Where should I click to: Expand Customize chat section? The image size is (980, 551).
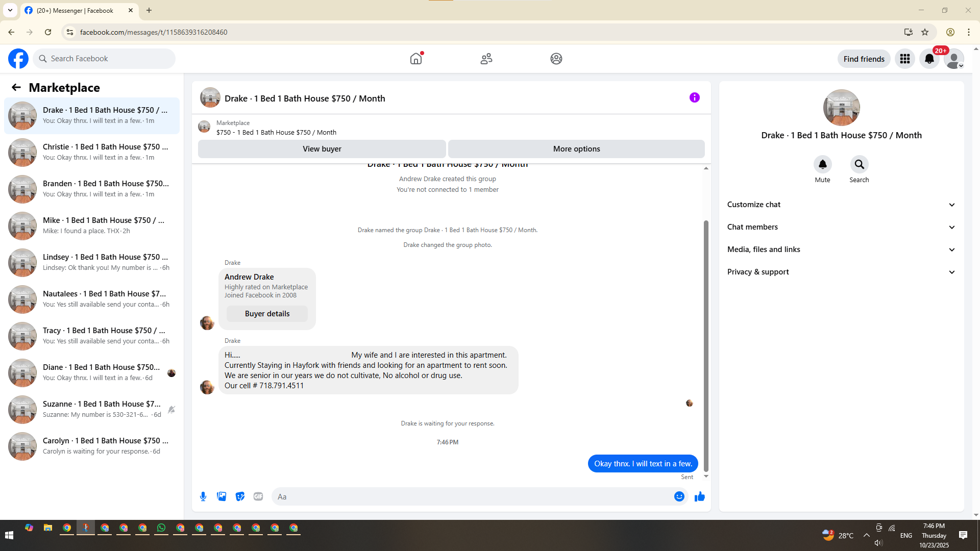tap(841, 205)
